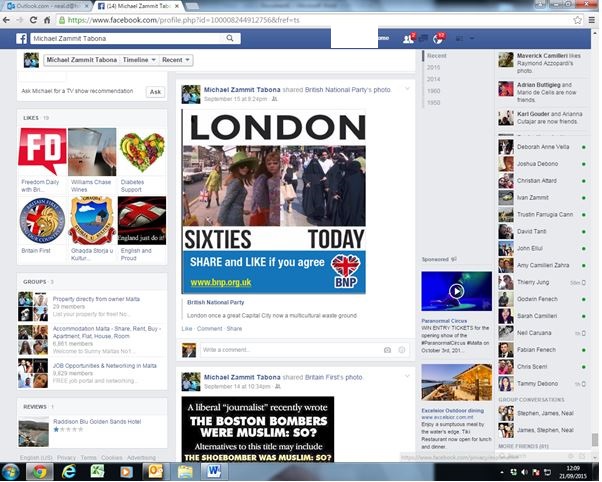
Task: Open Freedom Daily page thumbnail
Action: coord(42,151)
